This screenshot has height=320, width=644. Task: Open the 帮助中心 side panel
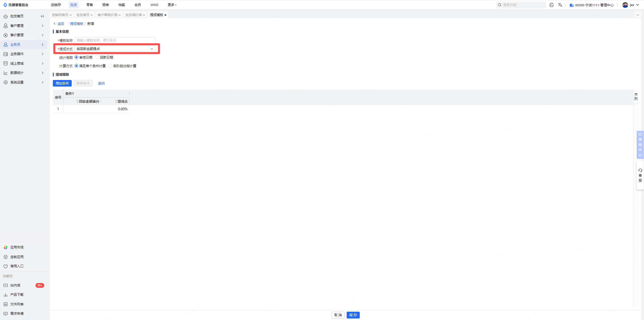[640, 145]
